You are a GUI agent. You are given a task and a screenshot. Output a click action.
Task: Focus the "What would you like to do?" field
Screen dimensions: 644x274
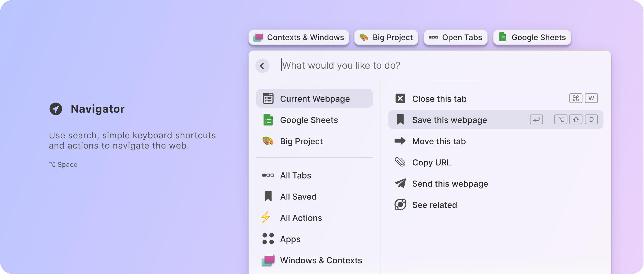[x=429, y=65]
